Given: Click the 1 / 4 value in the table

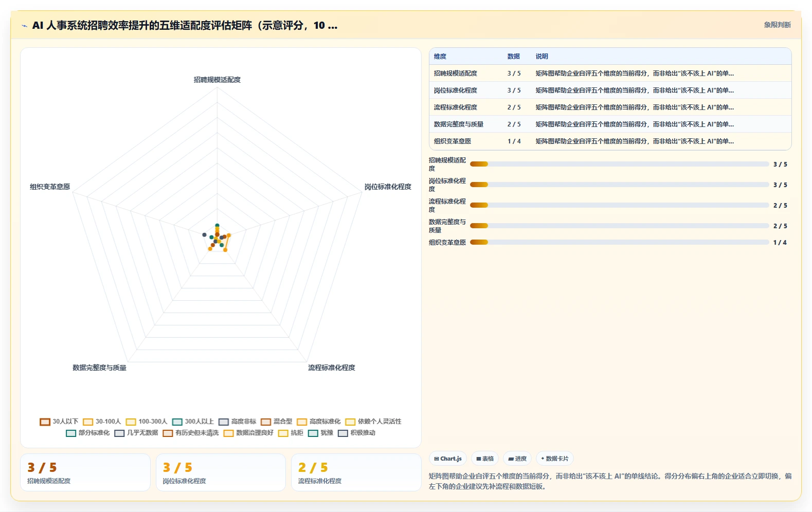Looking at the screenshot, I should [514, 141].
